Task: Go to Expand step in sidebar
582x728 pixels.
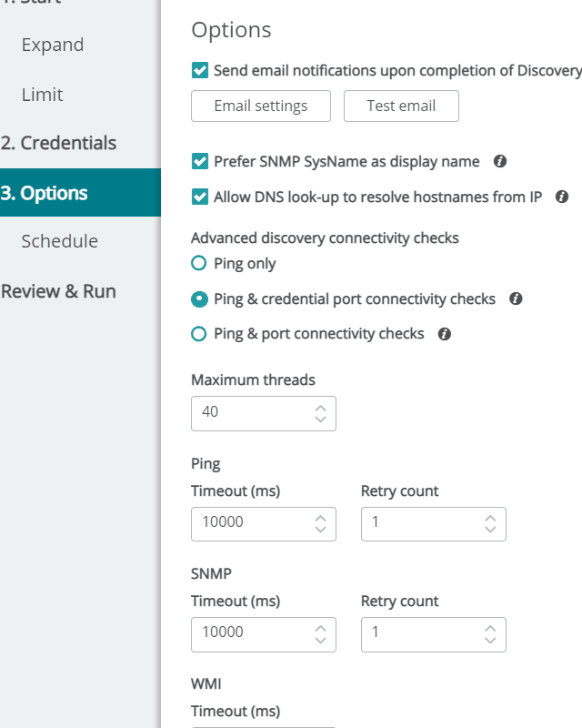Action: point(53,45)
